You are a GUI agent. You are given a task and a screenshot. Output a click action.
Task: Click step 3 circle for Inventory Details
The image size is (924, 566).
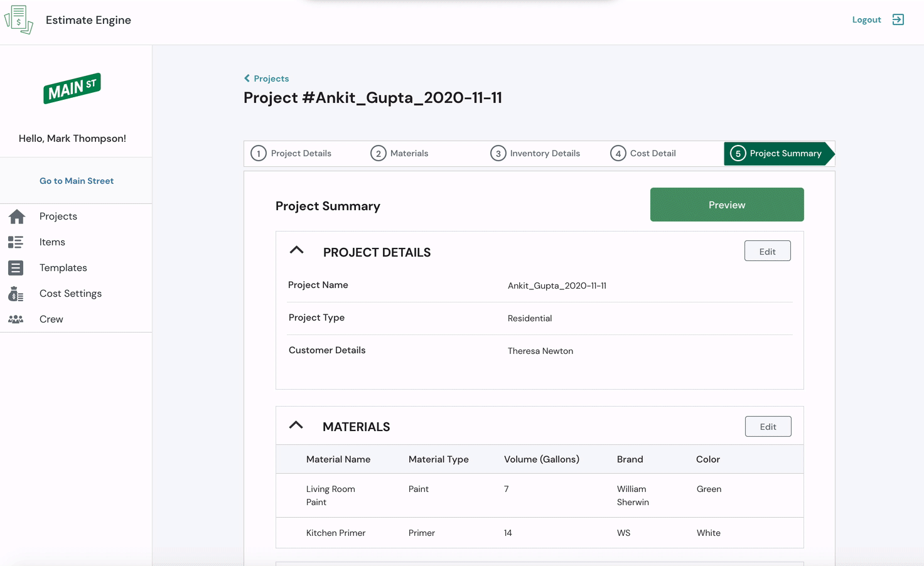(x=498, y=153)
